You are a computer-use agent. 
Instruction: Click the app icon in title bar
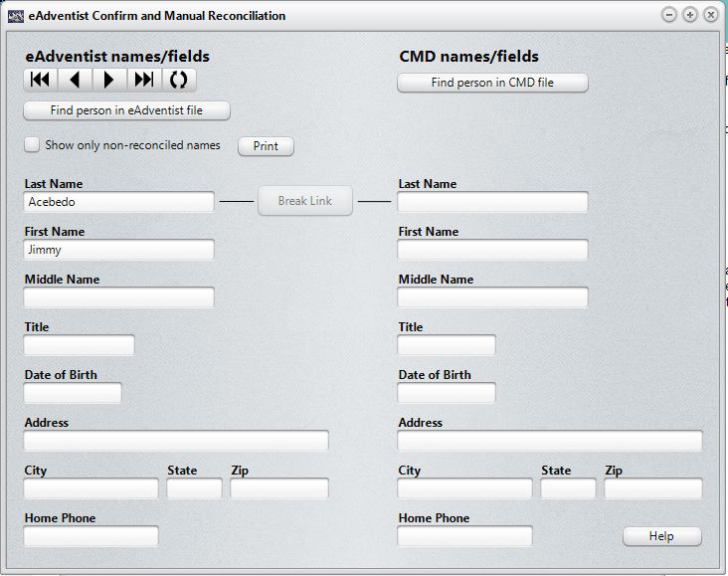point(16,16)
